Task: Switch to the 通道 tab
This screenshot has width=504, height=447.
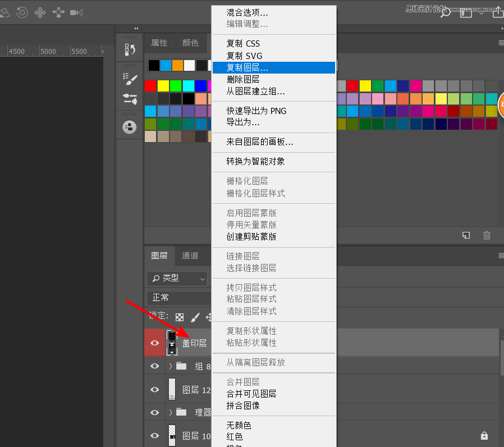Action: [190, 256]
